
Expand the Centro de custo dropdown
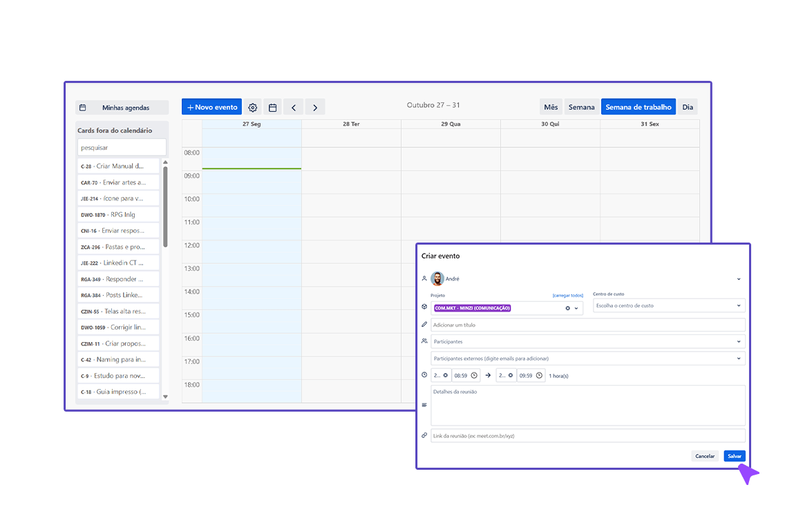point(738,305)
